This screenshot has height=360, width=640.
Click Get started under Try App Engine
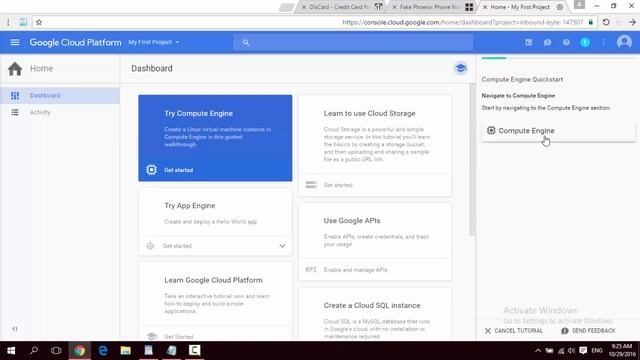[177, 246]
